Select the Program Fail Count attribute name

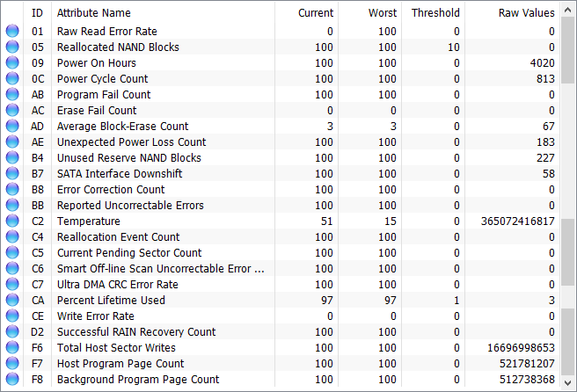(x=104, y=95)
